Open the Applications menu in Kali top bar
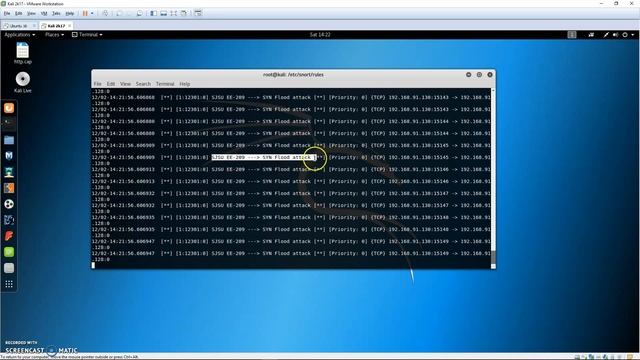The width and height of the screenshot is (640, 360). coord(20,35)
